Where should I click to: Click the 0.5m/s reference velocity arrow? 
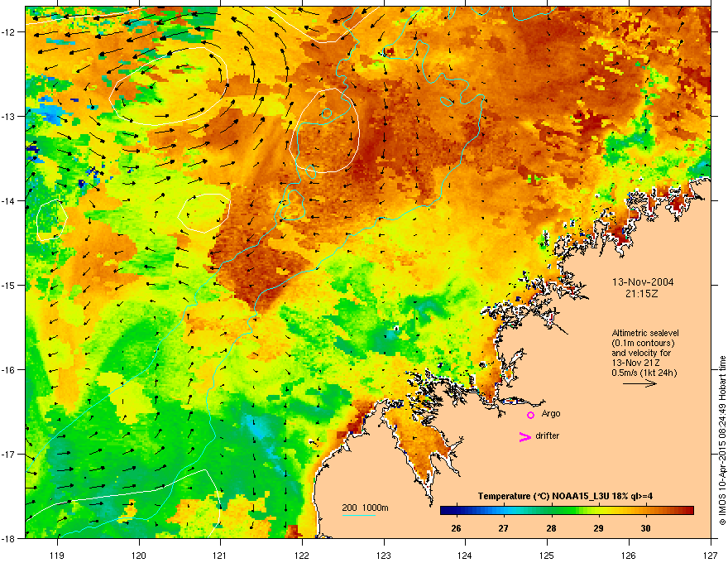coord(639,383)
